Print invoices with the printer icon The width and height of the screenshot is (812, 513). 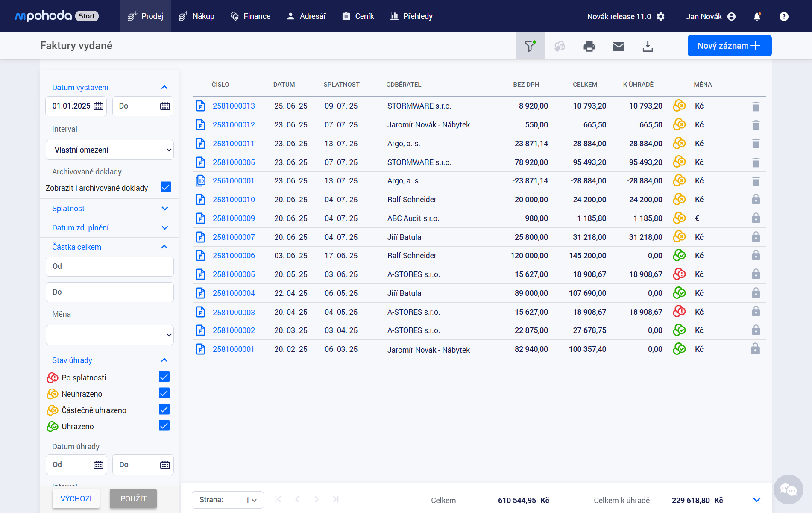pos(589,46)
